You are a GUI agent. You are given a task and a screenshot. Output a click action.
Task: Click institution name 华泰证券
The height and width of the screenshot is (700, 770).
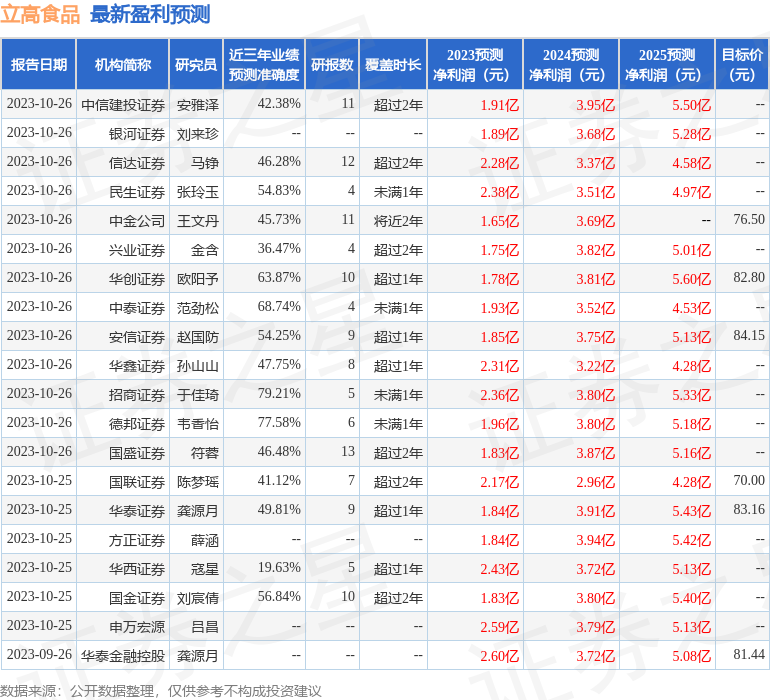pyautogui.click(x=137, y=510)
